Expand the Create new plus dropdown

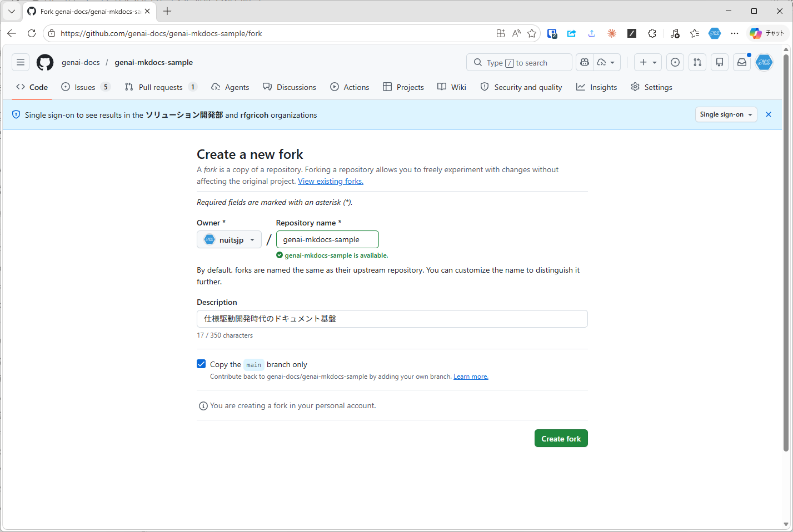click(648, 63)
